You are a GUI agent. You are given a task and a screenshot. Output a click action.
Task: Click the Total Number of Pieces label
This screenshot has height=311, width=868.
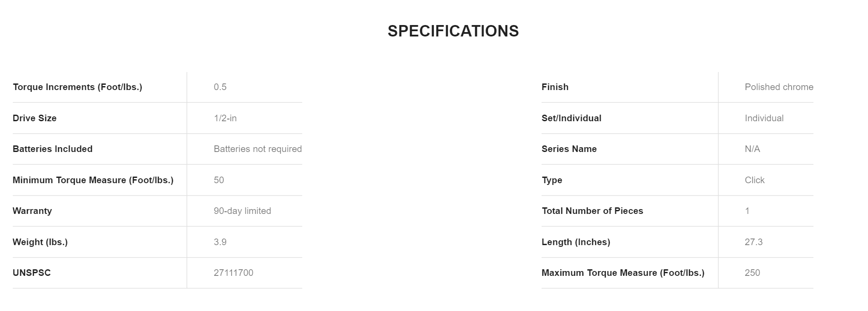click(592, 211)
